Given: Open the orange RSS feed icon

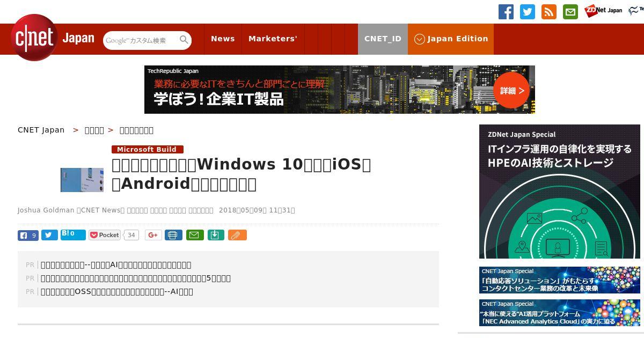Looking at the screenshot, I should point(549,12).
